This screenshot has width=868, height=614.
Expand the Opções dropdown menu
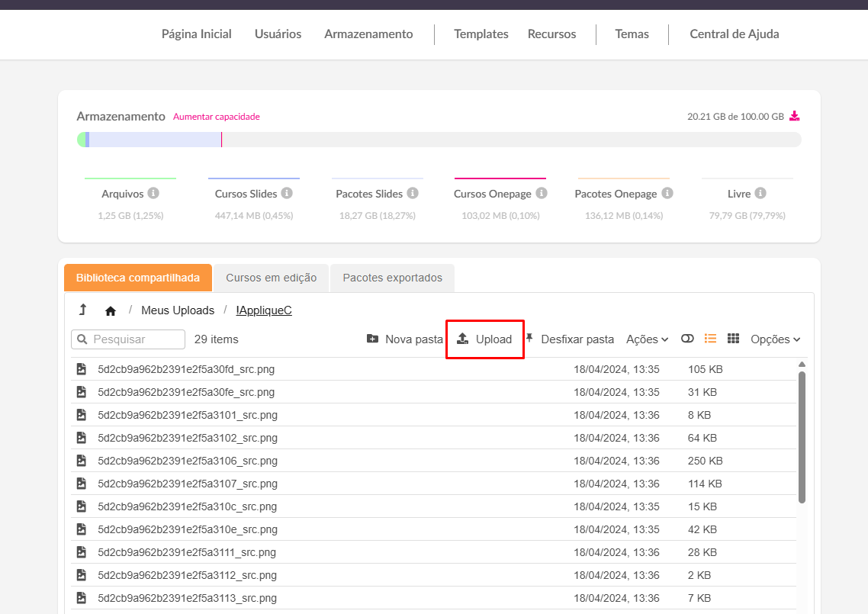775,339
